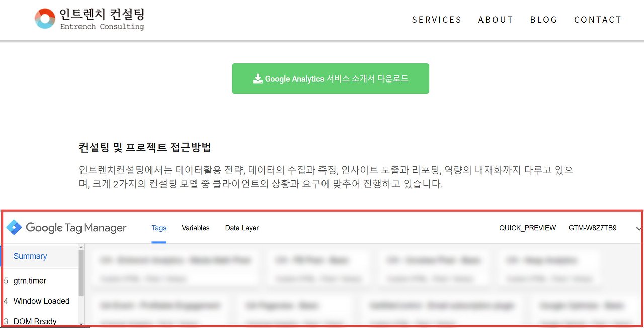This screenshot has height=328, width=644.
Task: Expand the chevron next to GTM-W8Z7TB9
Action: coord(639,228)
